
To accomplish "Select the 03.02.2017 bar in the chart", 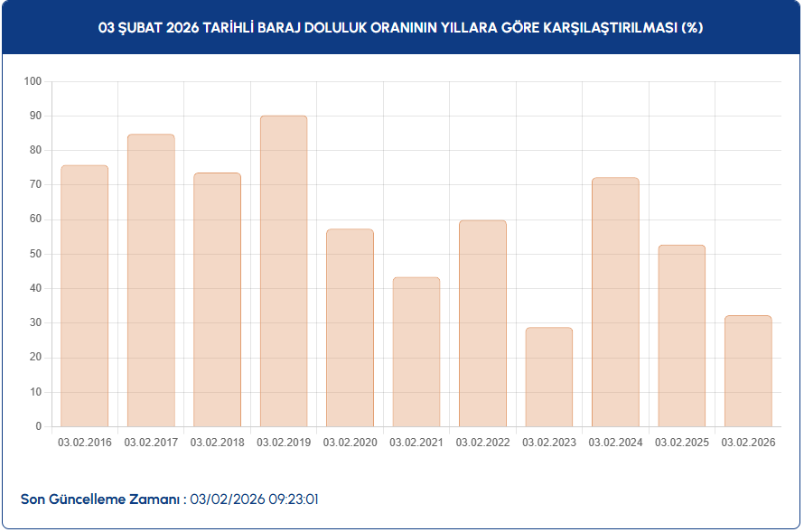I will (x=151, y=280).
